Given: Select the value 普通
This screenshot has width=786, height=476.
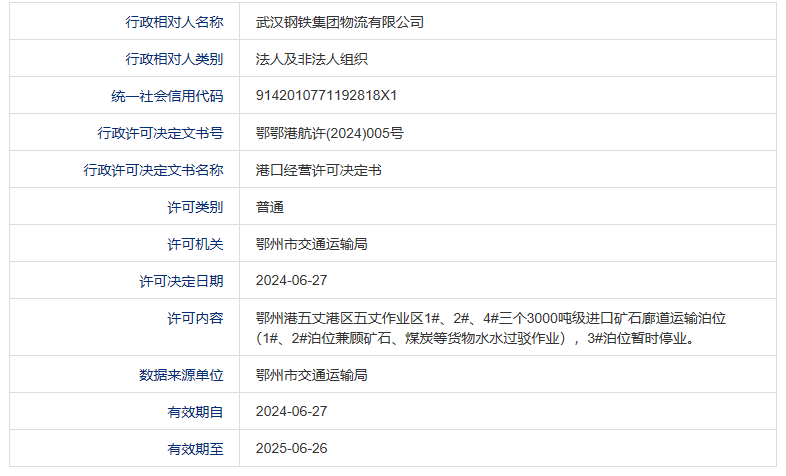Looking at the screenshot, I should click(270, 207).
